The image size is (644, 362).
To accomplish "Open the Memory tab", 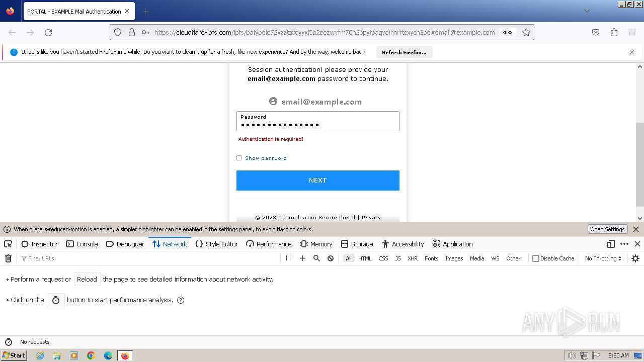I will pyautogui.click(x=316, y=244).
